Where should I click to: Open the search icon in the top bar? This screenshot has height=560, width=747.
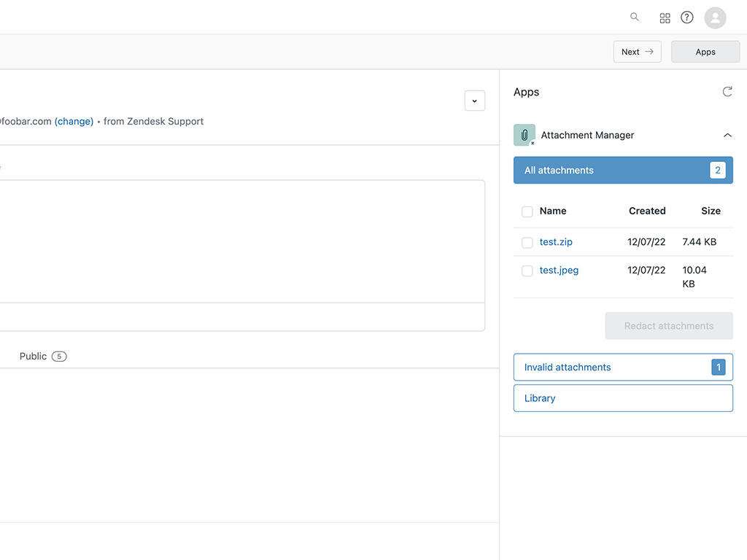(634, 17)
